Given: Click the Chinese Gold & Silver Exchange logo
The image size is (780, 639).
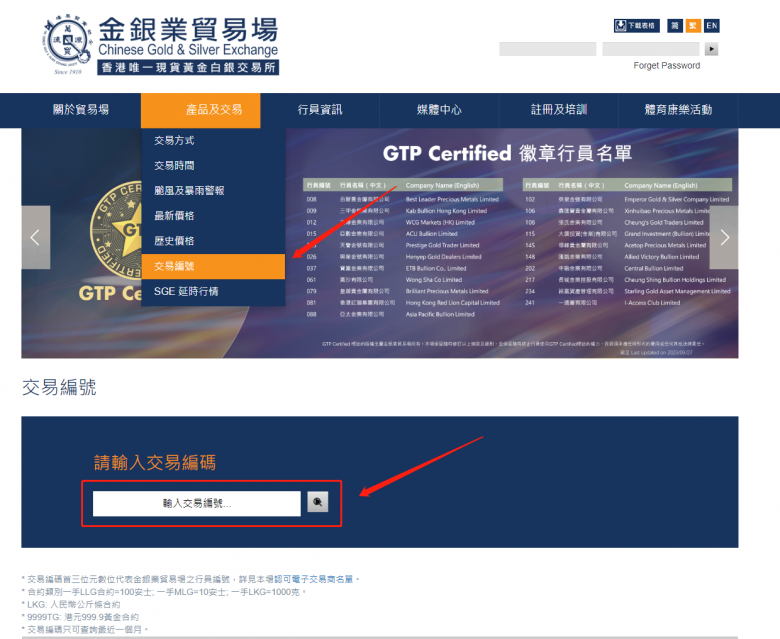Looking at the screenshot, I should tap(160, 45).
